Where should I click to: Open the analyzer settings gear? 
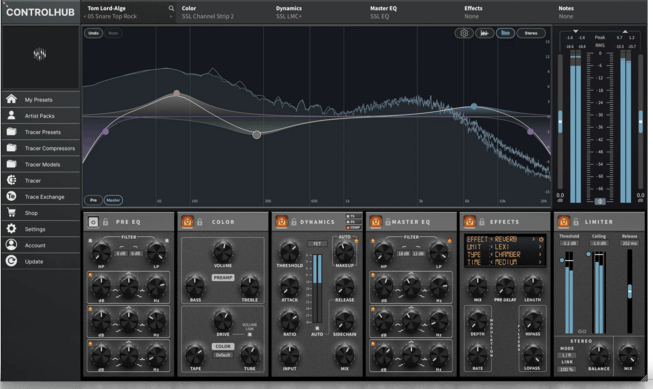tap(464, 33)
